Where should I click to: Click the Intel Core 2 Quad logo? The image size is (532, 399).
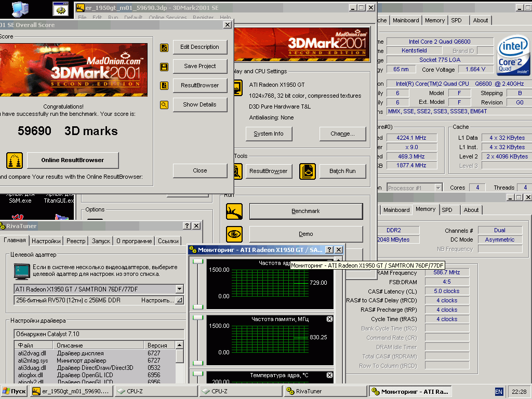(513, 56)
